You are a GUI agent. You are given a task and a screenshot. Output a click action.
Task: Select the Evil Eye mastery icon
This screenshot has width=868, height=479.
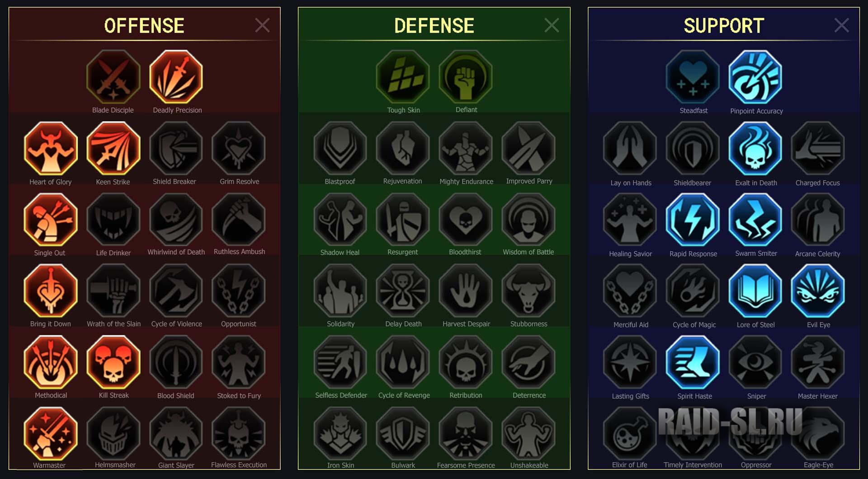(x=818, y=291)
